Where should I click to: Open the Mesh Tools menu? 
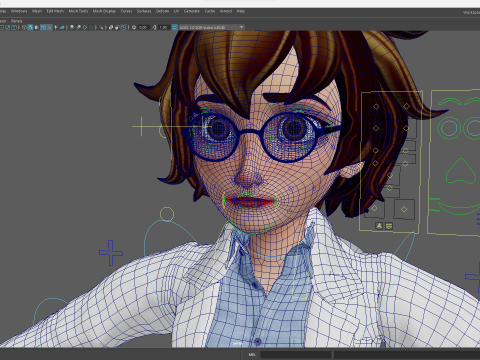(78, 11)
